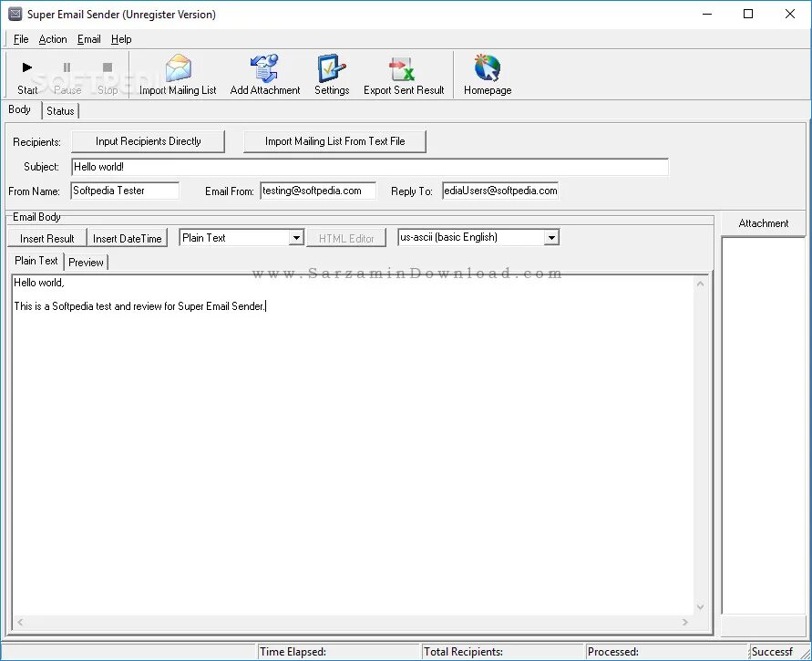Open the Email menu
The height and width of the screenshot is (661, 812).
(89, 39)
